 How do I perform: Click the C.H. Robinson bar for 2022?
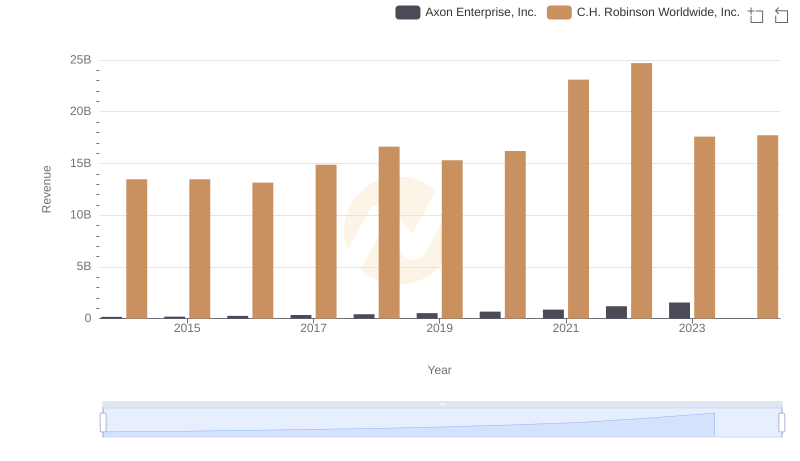coord(641,191)
